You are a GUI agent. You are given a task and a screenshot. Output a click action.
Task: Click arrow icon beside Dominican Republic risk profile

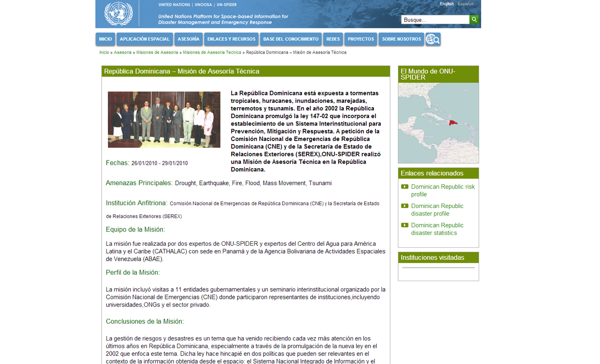tap(404, 187)
